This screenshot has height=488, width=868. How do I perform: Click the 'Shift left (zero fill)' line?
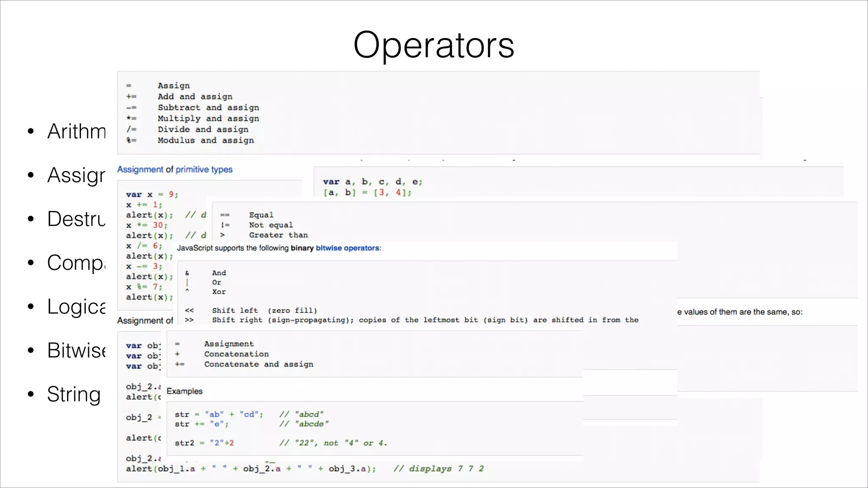[x=264, y=311]
